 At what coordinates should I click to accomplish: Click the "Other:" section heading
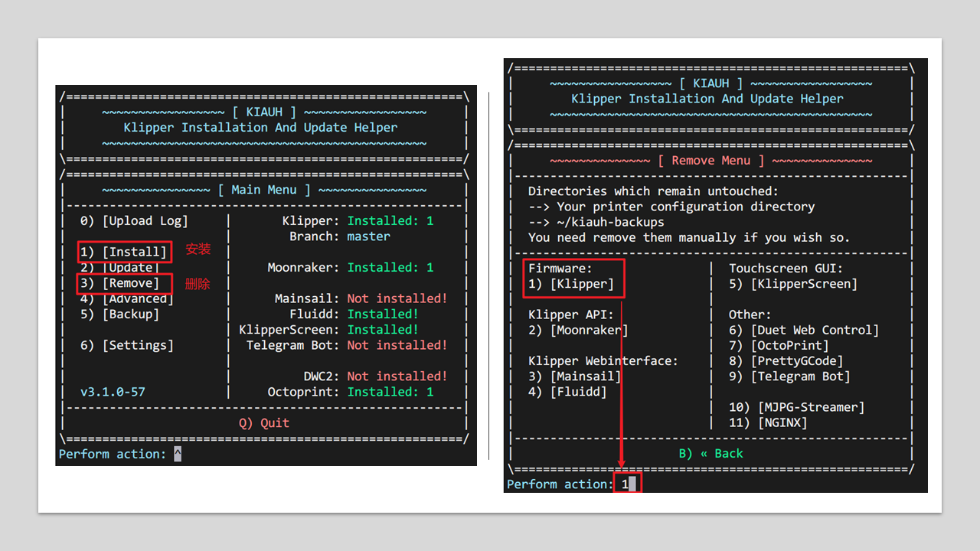(750, 315)
